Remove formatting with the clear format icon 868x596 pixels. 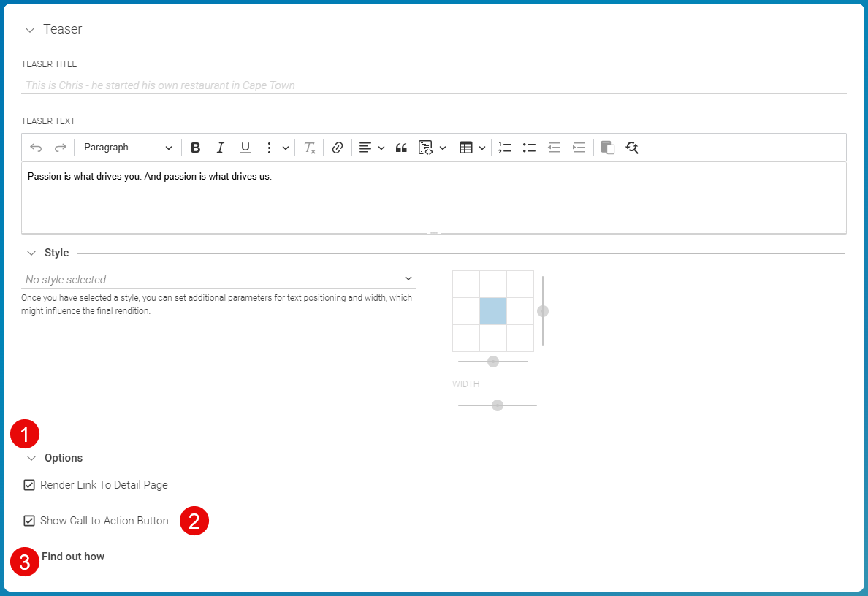(308, 147)
